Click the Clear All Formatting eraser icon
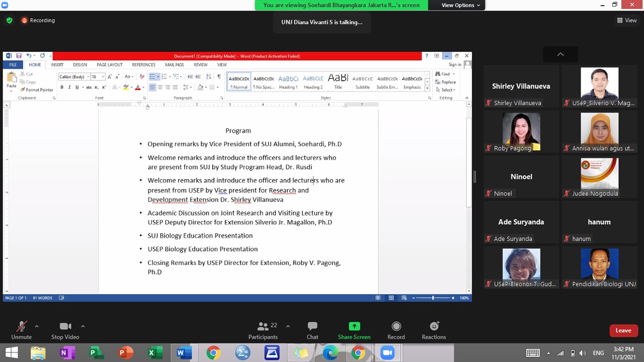The height and width of the screenshot is (362, 644). click(x=142, y=76)
